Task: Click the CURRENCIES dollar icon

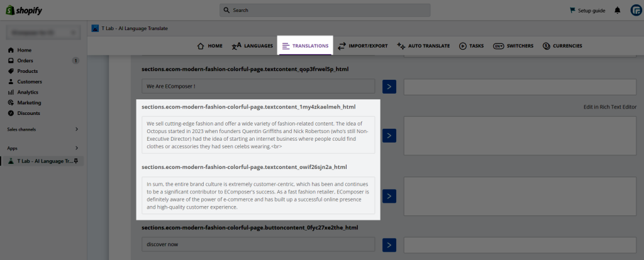Action: click(547, 46)
